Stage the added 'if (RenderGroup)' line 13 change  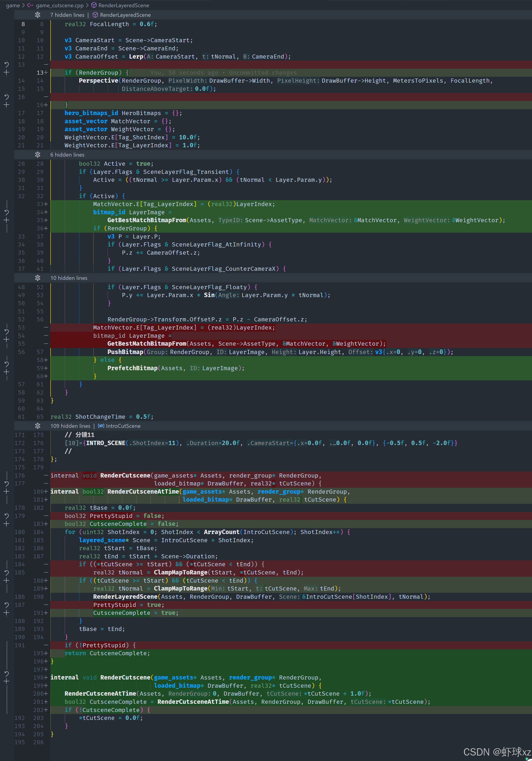[6, 73]
